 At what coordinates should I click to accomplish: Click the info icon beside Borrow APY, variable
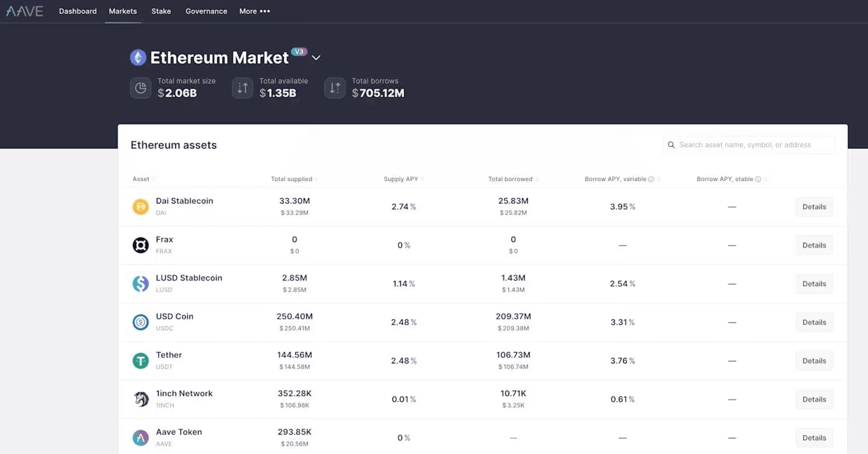pyautogui.click(x=651, y=179)
